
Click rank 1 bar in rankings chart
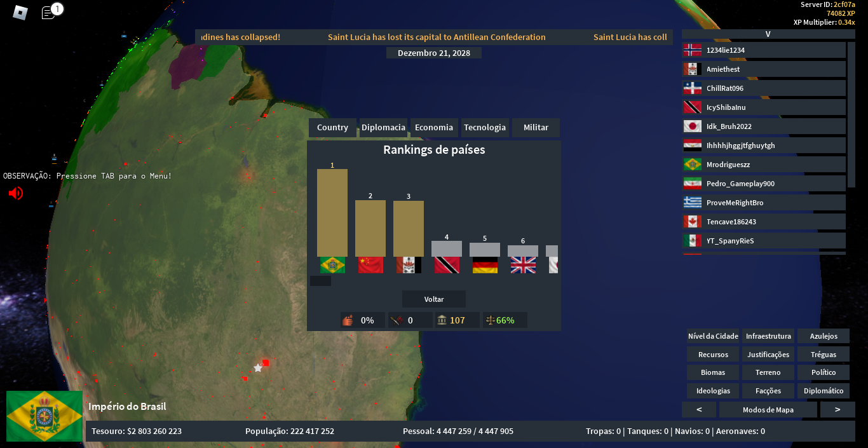pyautogui.click(x=332, y=213)
